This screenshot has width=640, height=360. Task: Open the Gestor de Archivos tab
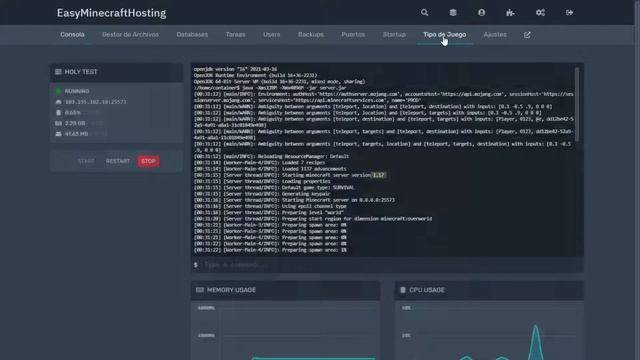(130, 35)
